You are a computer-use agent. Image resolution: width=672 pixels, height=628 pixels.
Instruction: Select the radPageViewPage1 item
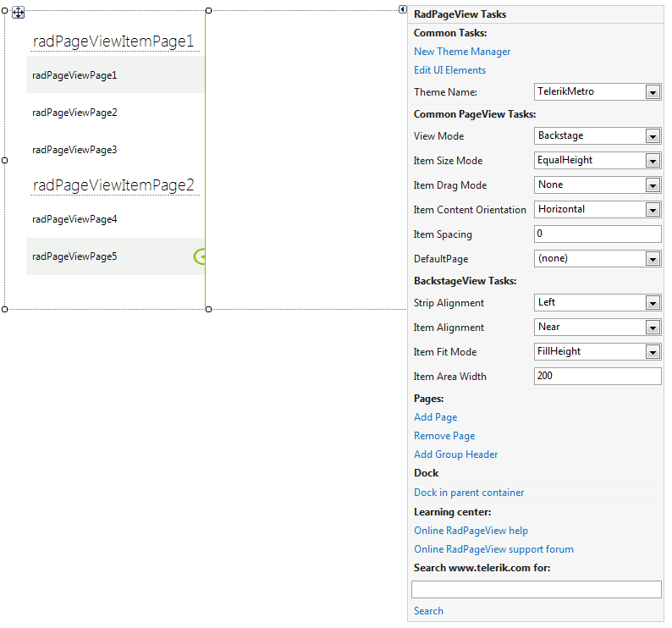(115, 75)
